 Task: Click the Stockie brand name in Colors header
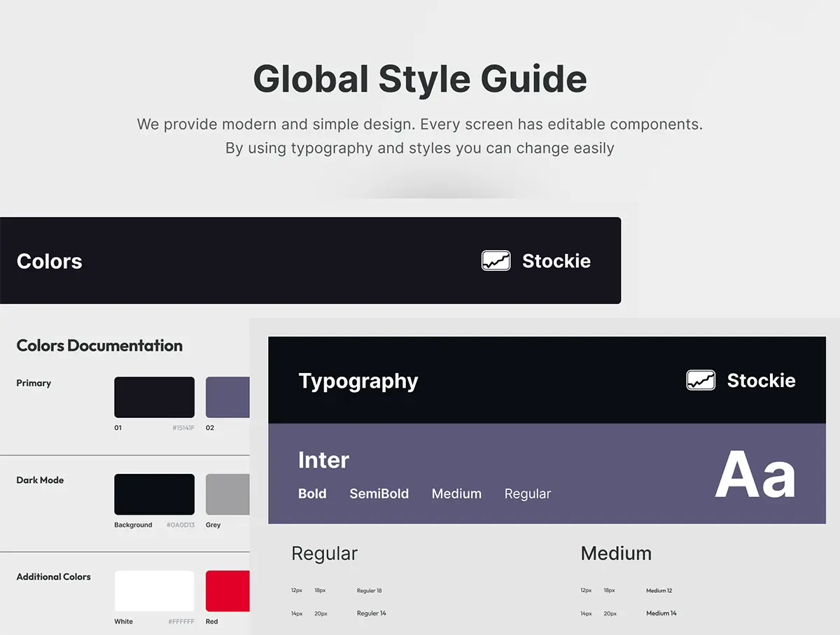click(556, 261)
